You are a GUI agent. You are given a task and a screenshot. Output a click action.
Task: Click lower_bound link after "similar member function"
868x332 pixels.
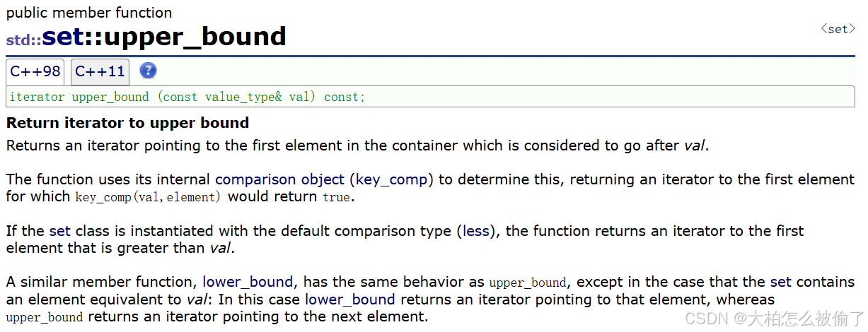[248, 282]
